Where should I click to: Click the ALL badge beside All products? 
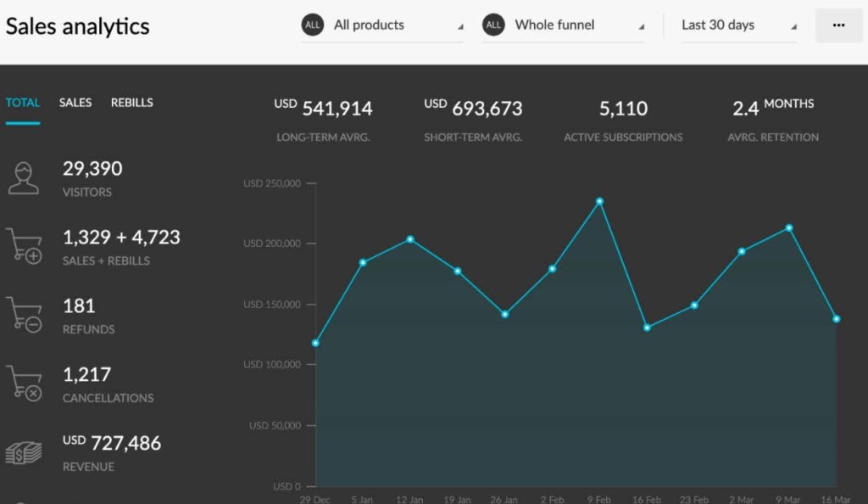[313, 25]
